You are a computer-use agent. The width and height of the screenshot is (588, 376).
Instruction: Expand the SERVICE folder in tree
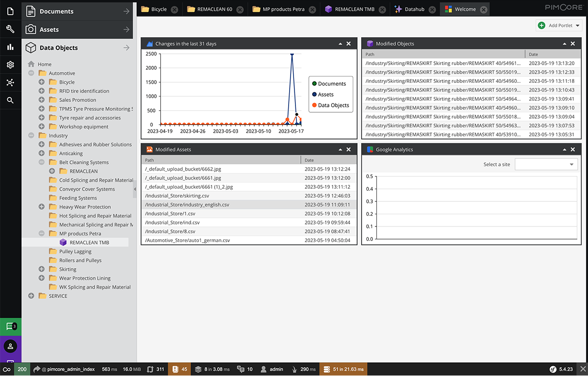point(31,296)
